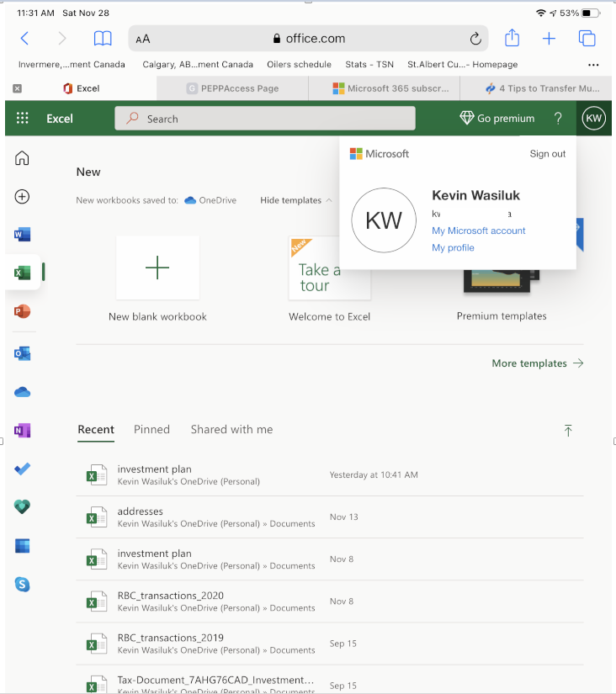Select the Shared with me tab
This screenshot has height=694, width=616.
click(x=231, y=430)
